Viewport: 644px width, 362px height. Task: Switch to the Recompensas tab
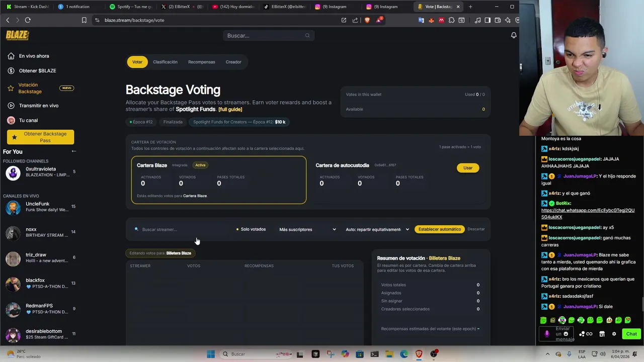(x=201, y=62)
